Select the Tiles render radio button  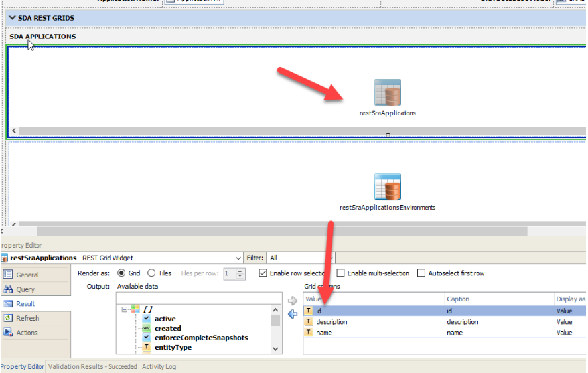click(x=151, y=273)
